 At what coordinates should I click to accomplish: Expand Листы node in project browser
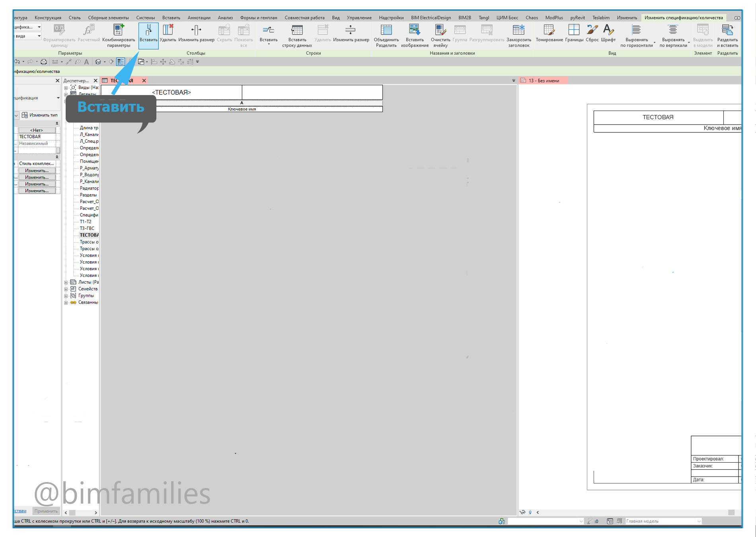coord(66,282)
